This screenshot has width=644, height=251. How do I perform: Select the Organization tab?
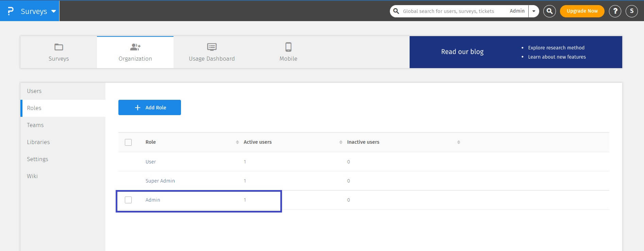[x=135, y=52]
